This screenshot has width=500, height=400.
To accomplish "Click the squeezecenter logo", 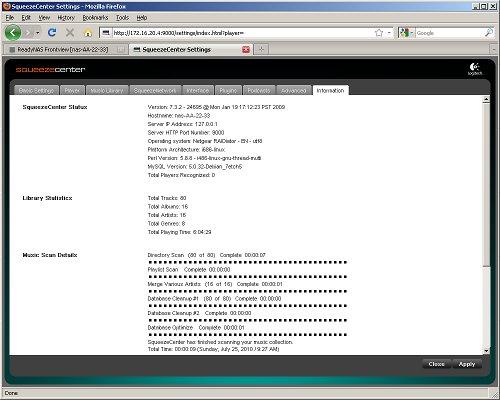I will click(50, 70).
